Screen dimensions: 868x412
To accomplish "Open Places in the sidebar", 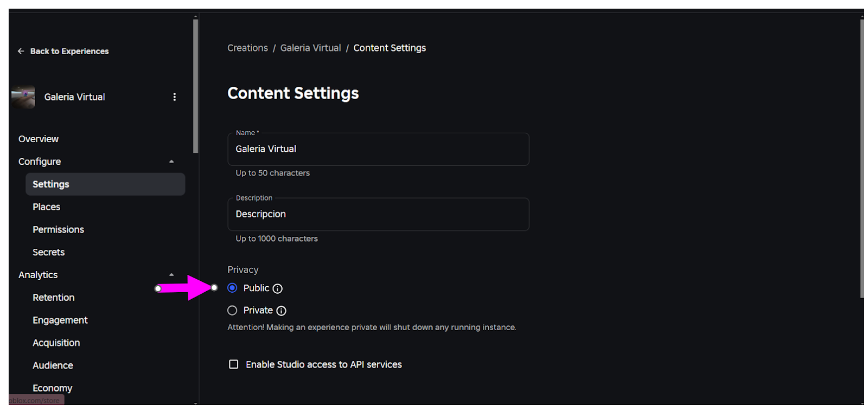I will tap(47, 207).
